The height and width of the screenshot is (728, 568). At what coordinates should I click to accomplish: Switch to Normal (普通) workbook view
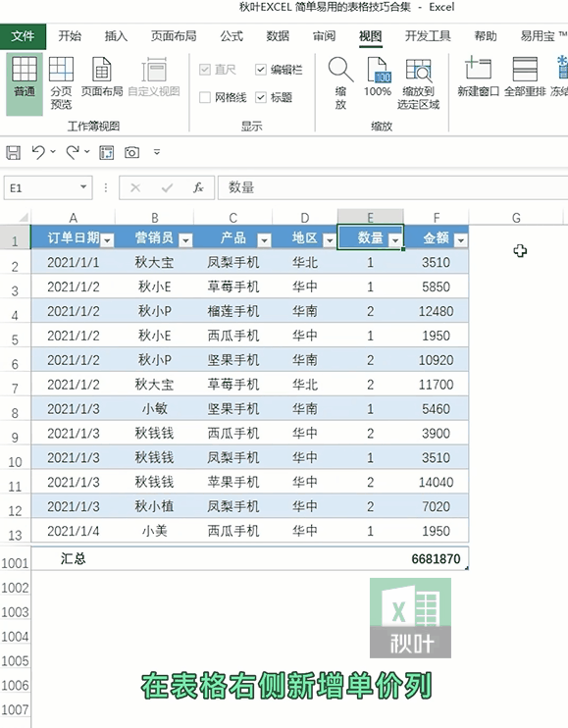click(x=25, y=83)
